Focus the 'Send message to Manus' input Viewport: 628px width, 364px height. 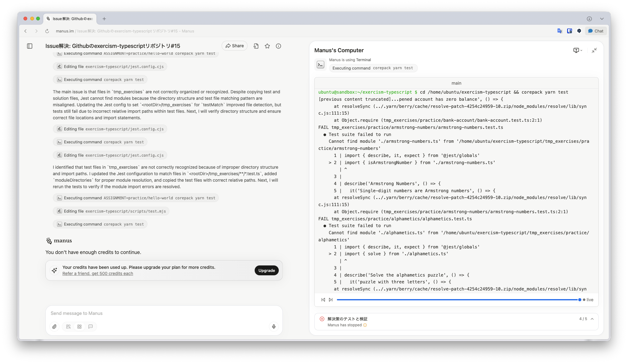164,313
